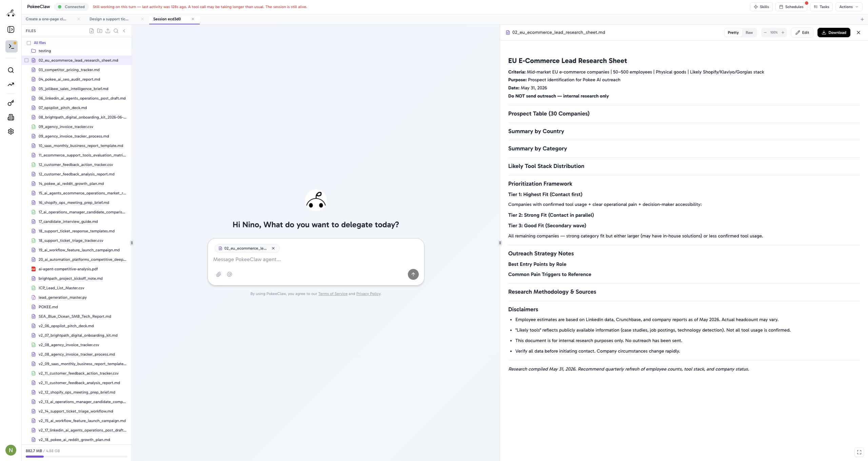The height and width of the screenshot is (461, 868).
Task: Open the documents icon above settings gear
Action: [11, 117]
